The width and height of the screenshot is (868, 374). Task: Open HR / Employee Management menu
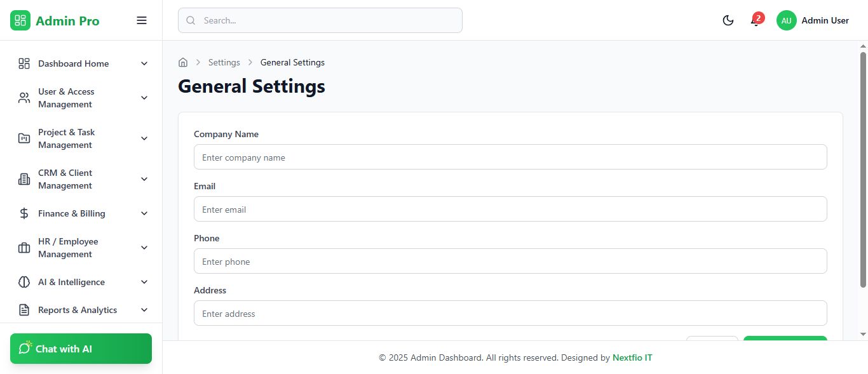pos(68,248)
